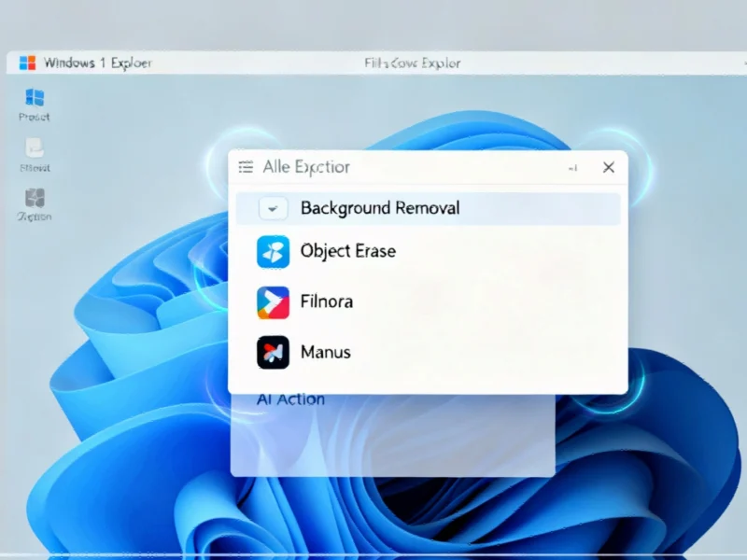Expand the Background Removal dropdown chevron
747x560 pixels.
tap(272, 208)
